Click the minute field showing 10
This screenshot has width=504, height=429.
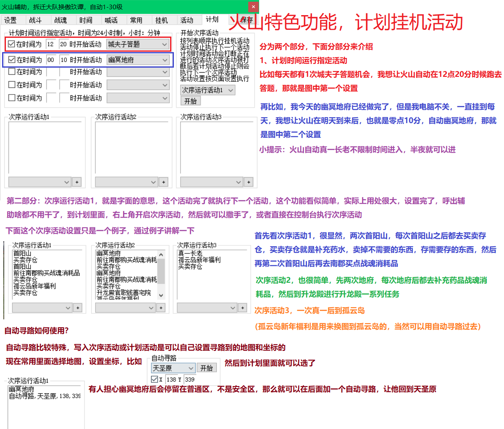coord(64,60)
